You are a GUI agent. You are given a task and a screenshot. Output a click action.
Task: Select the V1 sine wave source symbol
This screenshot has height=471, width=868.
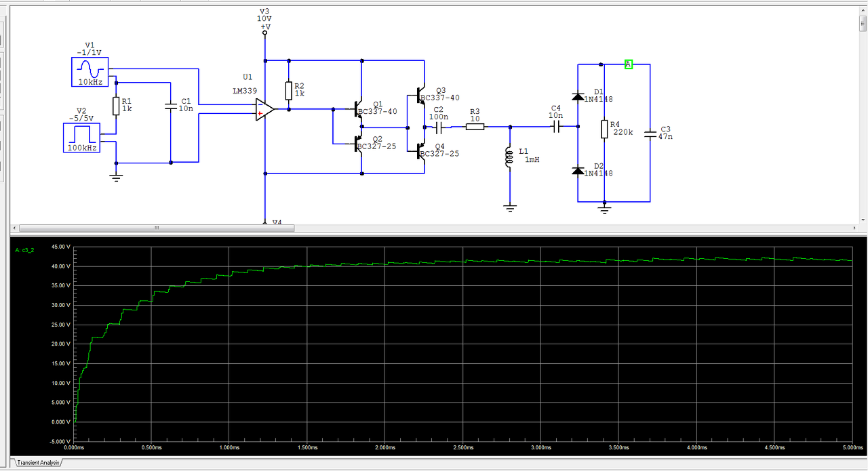pos(90,72)
